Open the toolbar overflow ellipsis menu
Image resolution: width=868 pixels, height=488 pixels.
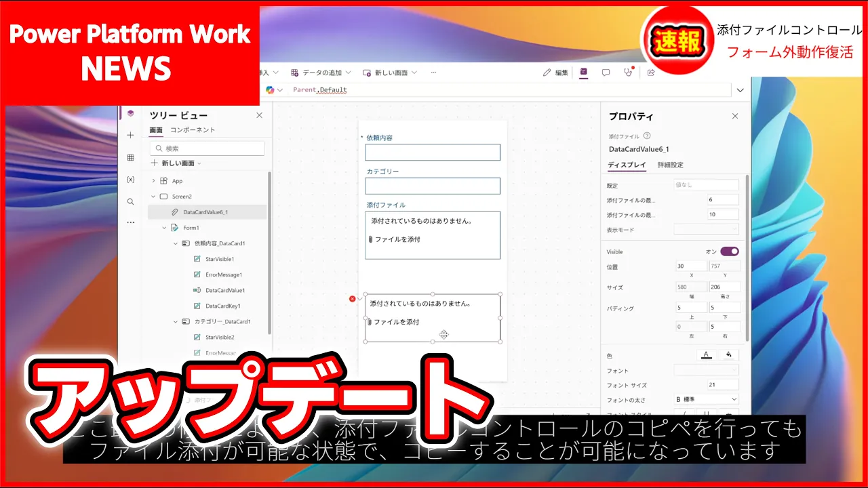click(x=433, y=73)
